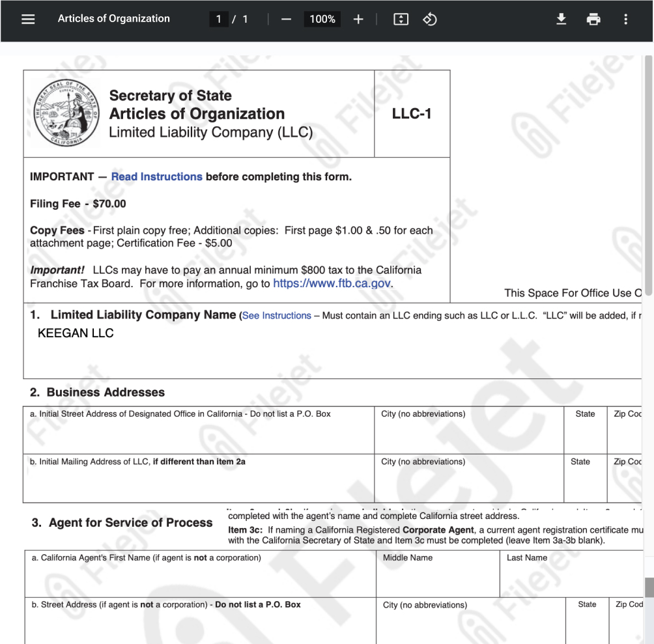The width and height of the screenshot is (654, 644).
Task: Click the KEEGAN LLC company name field
Action: 195,345
